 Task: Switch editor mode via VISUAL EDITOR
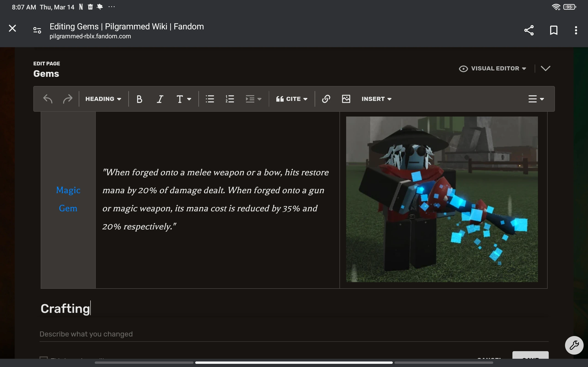pos(493,69)
